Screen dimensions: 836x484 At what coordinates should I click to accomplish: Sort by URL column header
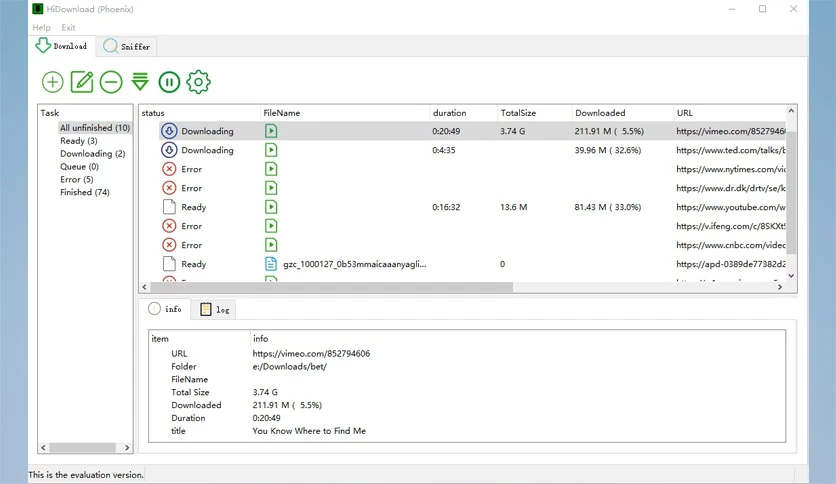pos(729,113)
